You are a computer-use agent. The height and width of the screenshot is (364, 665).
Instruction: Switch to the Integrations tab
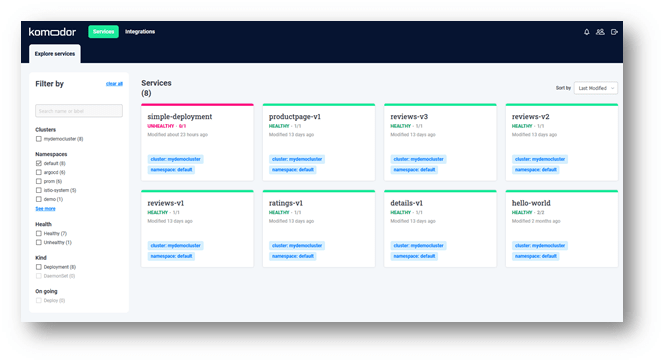[x=140, y=32]
